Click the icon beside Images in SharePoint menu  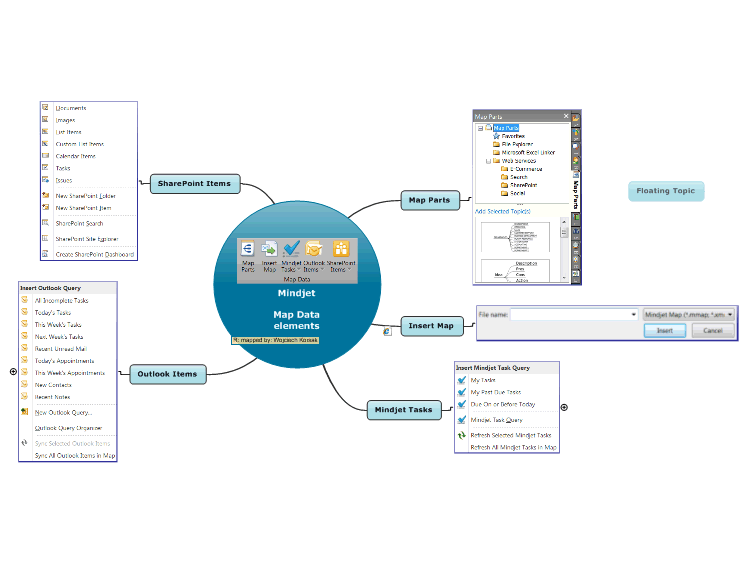tap(45, 119)
